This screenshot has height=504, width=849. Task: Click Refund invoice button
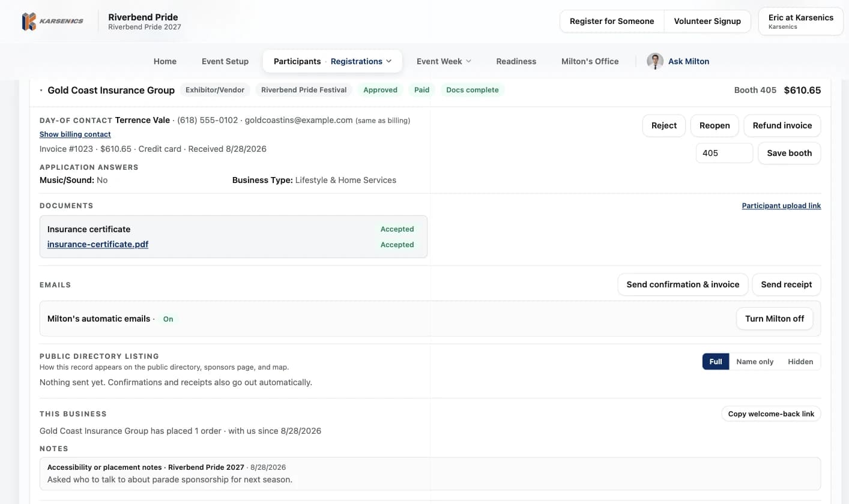(x=782, y=125)
